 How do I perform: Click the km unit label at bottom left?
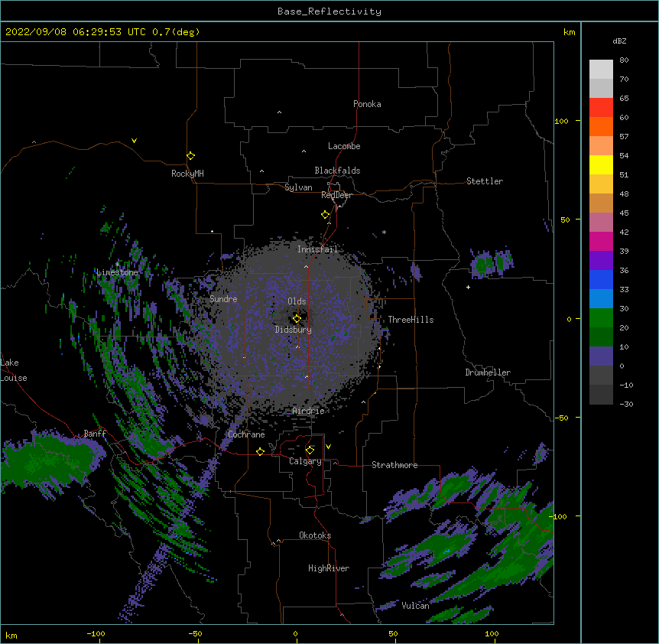11,636
